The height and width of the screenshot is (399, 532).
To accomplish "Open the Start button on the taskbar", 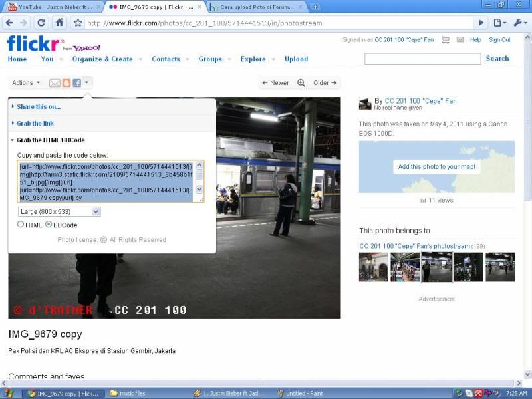I will point(8,394).
